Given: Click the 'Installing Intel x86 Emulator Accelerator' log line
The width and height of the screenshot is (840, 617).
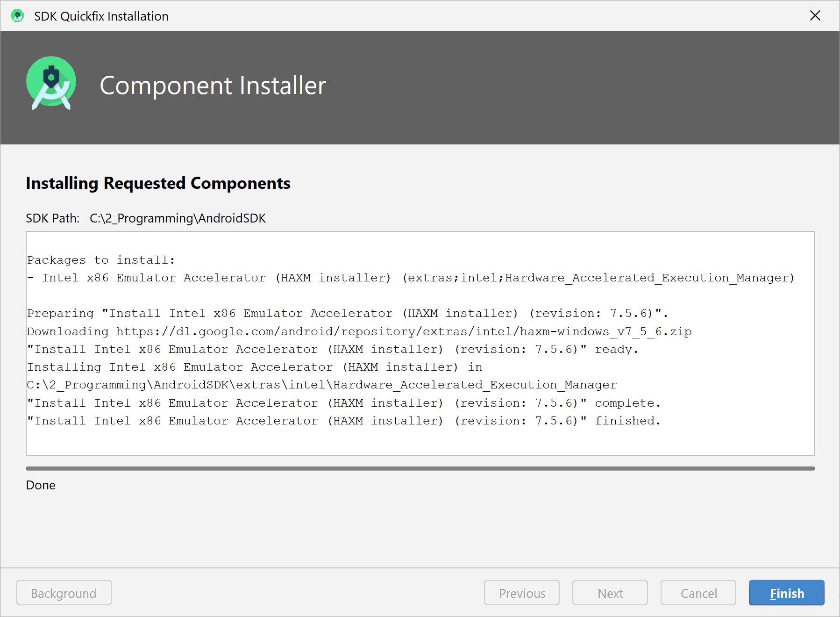Looking at the screenshot, I should point(255,367).
